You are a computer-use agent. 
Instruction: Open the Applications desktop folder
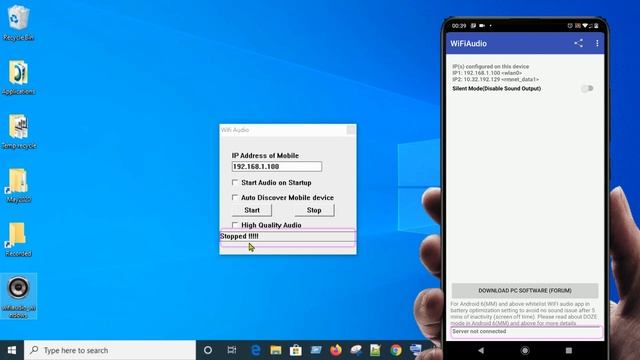(x=18, y=78)
